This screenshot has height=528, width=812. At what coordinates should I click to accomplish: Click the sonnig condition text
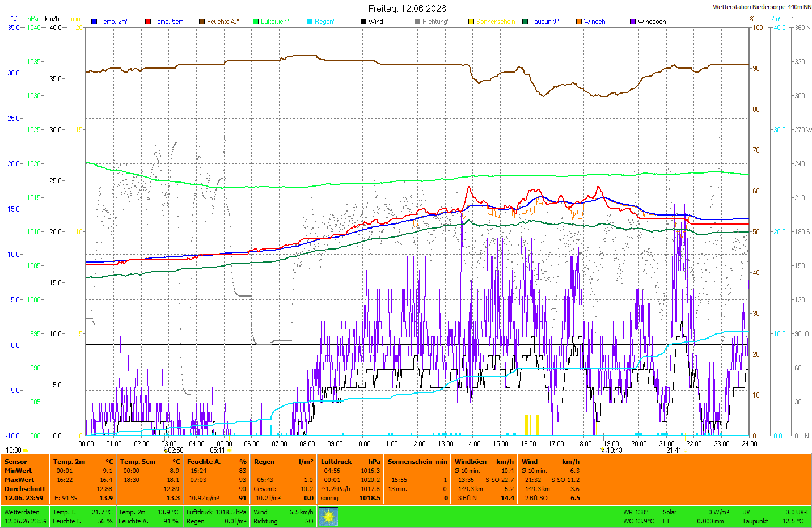[329, 498]
